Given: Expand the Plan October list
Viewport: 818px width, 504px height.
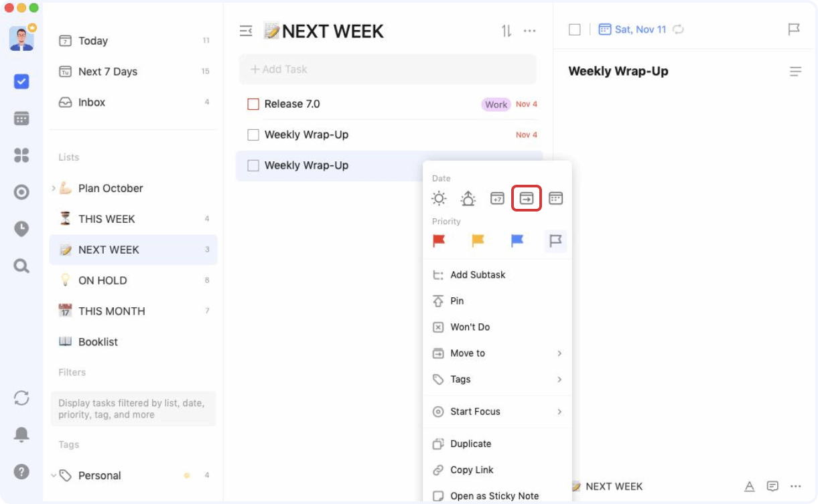Looking at the screenshot, I should [54, 188].
